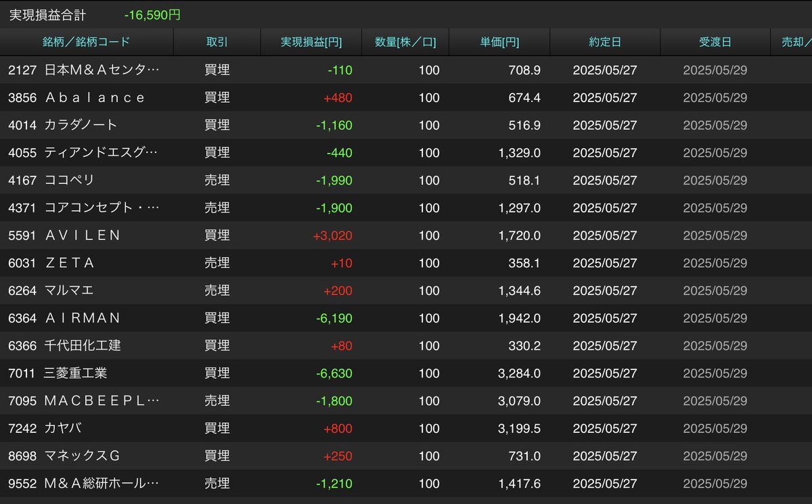Click the 実現損益合計 label

(x=47, y=15)
